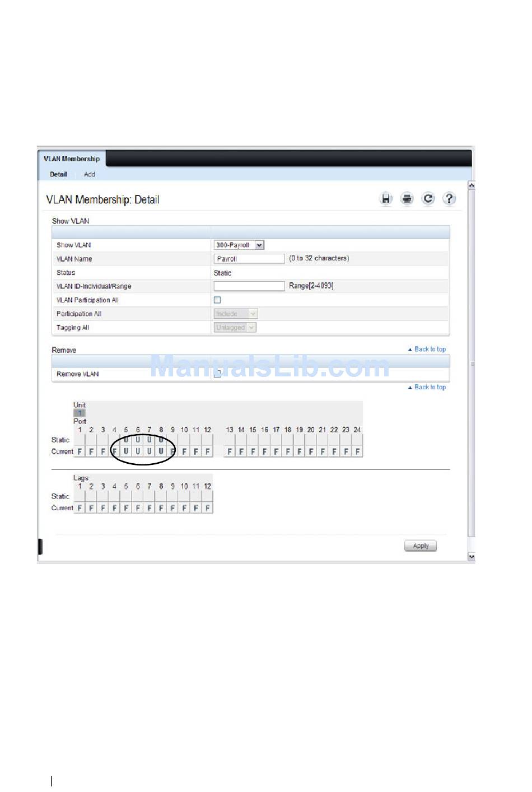Screen dimensions: 532x792
Task: Click port 9 Current F cell
Action: (172, 451)
